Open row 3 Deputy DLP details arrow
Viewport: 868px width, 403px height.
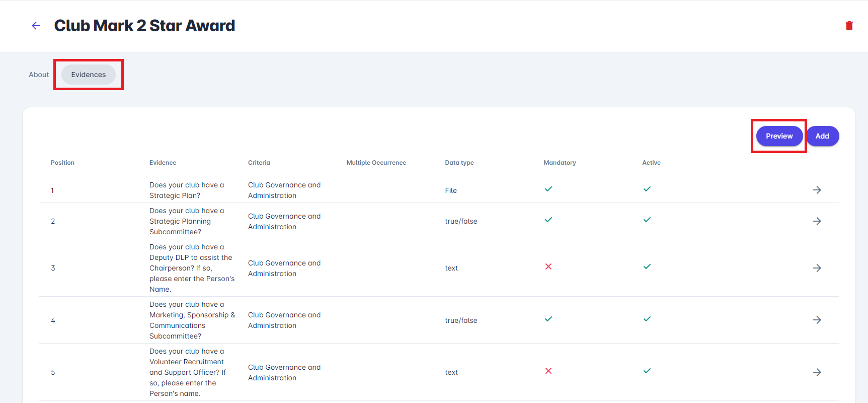pyautogui.click(x=817, y=268)
